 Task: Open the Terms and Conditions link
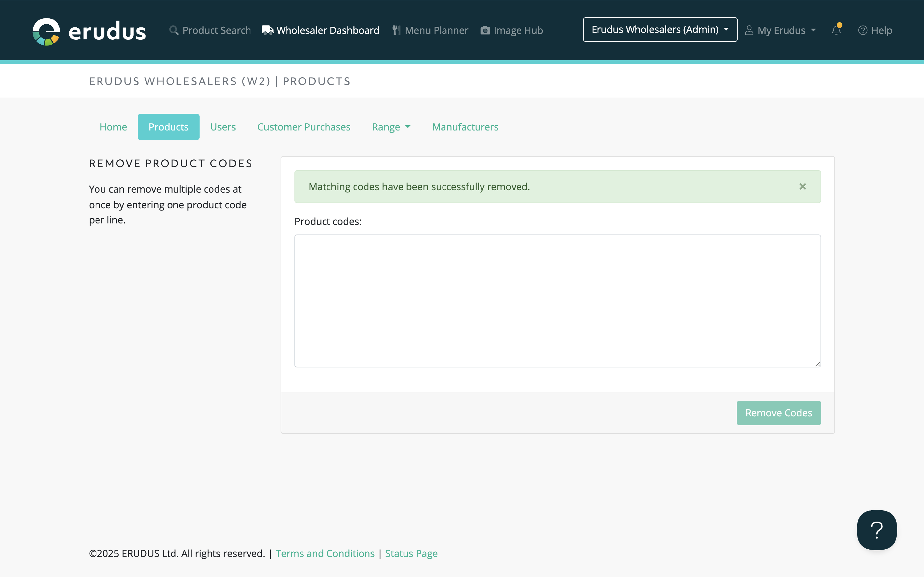(x=325, y=553)
